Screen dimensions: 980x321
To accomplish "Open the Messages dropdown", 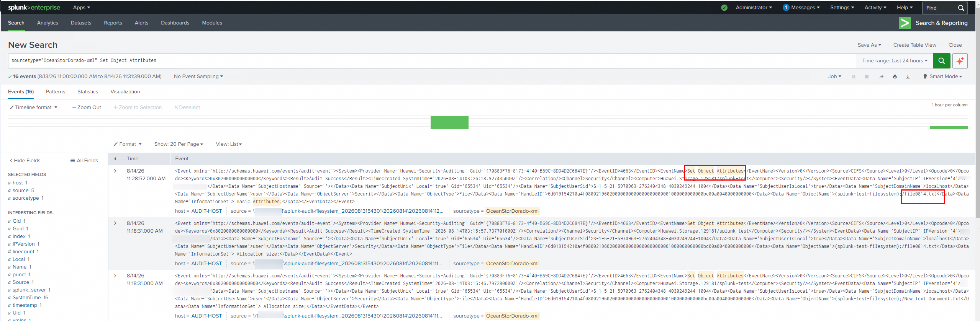I will click(x=805, y=8).
